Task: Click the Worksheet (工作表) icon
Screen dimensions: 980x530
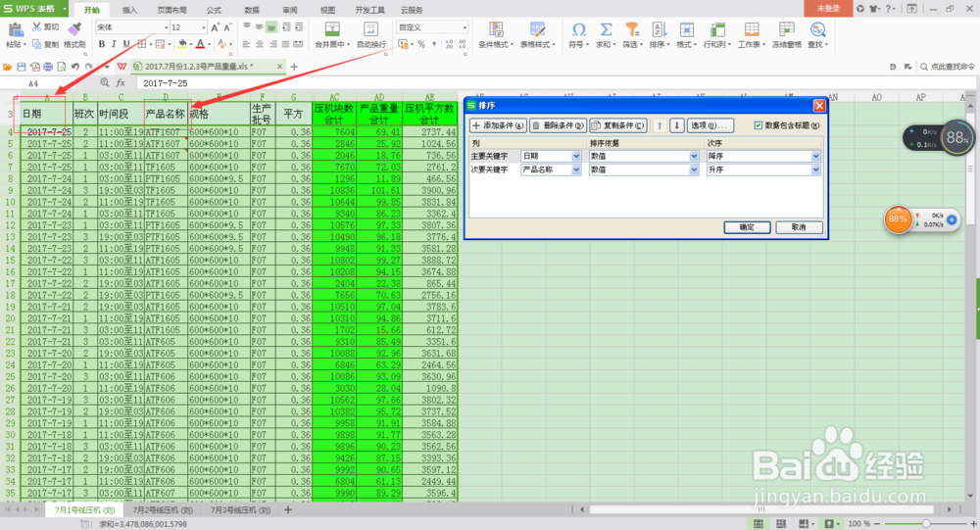Action: coord(752,29)
